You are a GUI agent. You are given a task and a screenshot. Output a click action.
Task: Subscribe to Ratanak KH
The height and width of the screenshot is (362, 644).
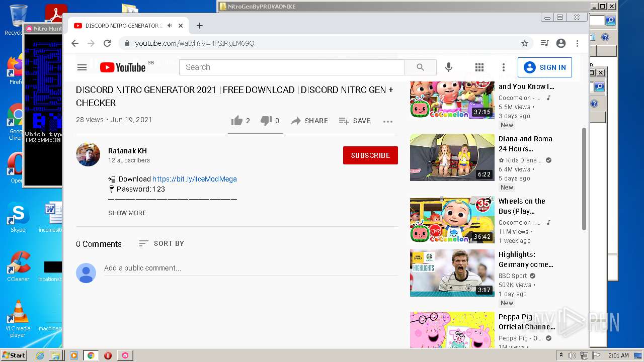[370, 155]
